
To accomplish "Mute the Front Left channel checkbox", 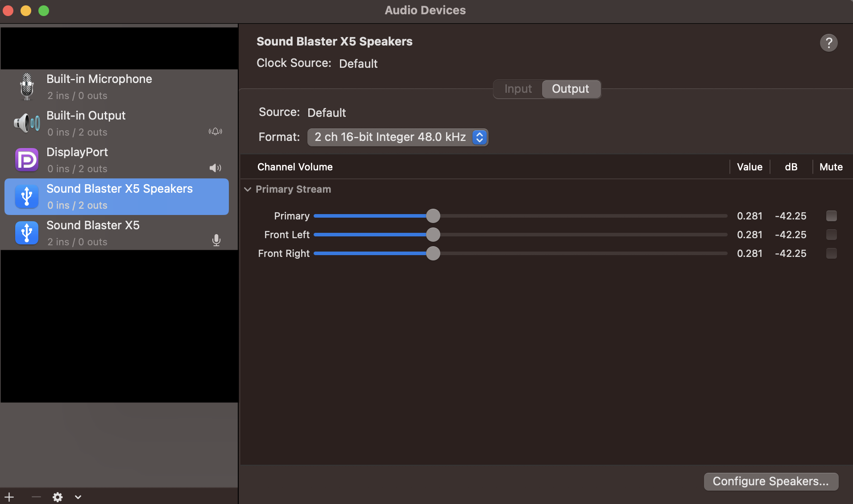I will pyautogui.click(x=831, y=235).
